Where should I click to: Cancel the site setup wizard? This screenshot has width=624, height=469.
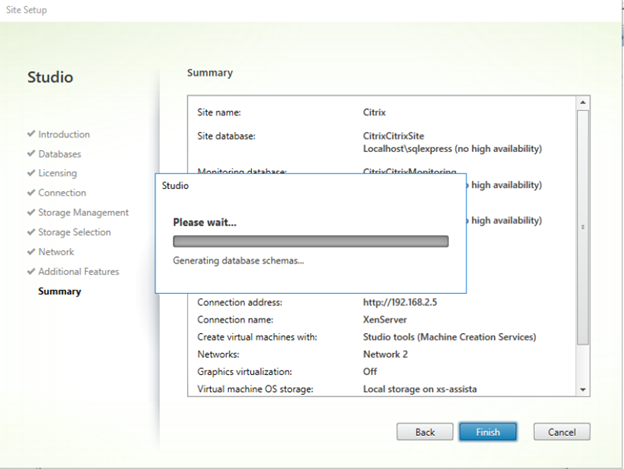pos(561,432)
